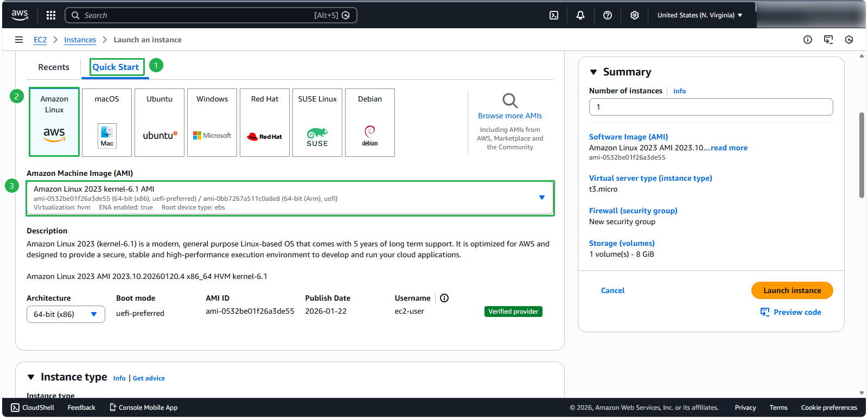This screenshot has width=868, height=419.
Task: Collapse the Instance type section
Action: pyautogui.click(x=31, y=377)
